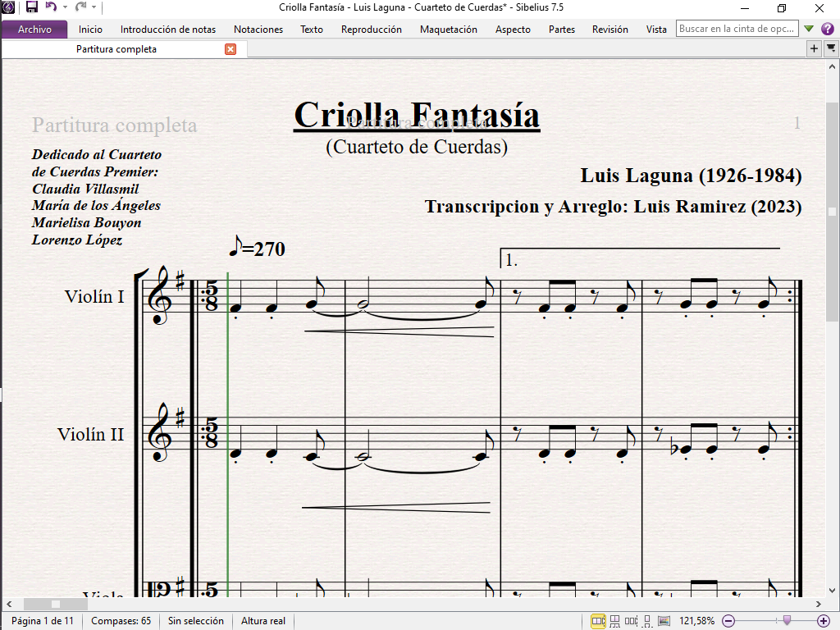The width and height of the screenshot is (840, 630).
Task: Switch to the Revisión tab
Action: 610,30
